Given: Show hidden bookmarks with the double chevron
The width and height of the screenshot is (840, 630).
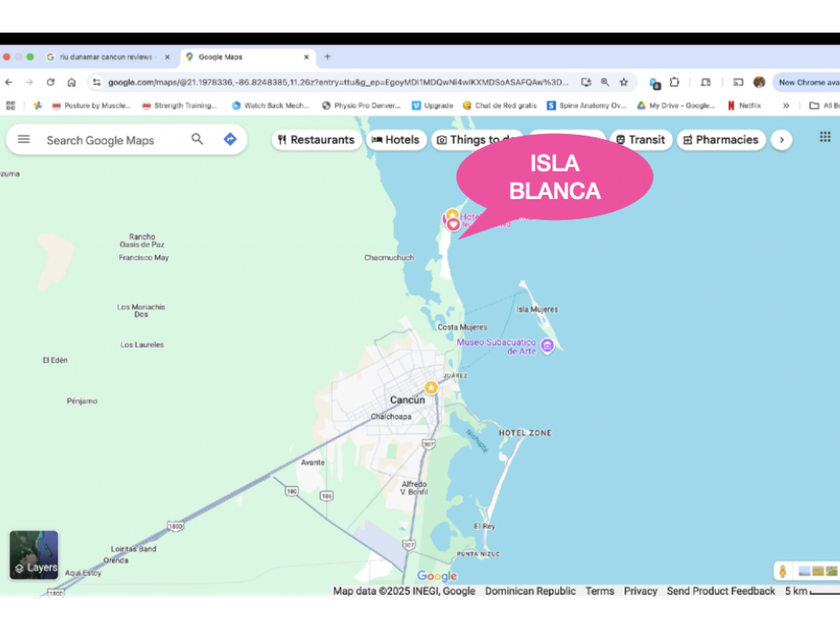Looking at the screenshot, I should 786,106.
